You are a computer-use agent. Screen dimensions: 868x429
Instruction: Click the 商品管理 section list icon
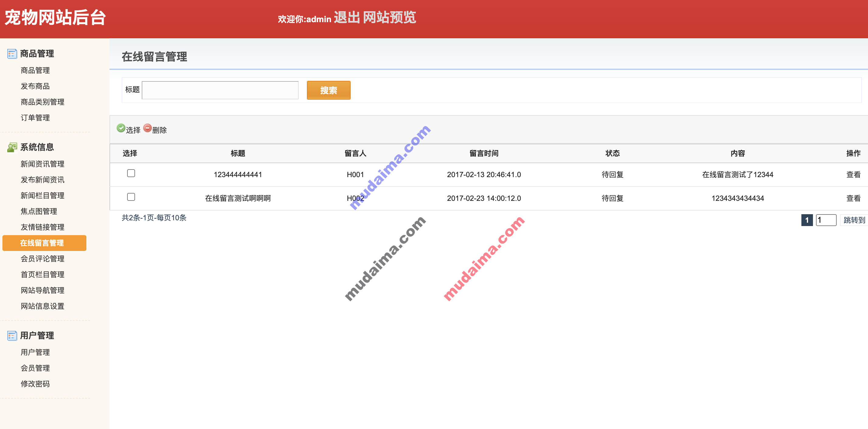pyautogui.click(x=12, y=53)
